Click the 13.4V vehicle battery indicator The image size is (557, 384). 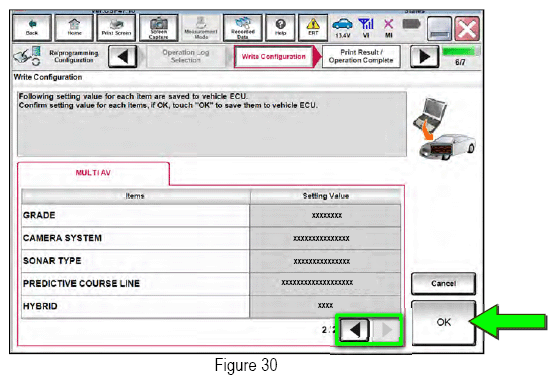point(342,28)
